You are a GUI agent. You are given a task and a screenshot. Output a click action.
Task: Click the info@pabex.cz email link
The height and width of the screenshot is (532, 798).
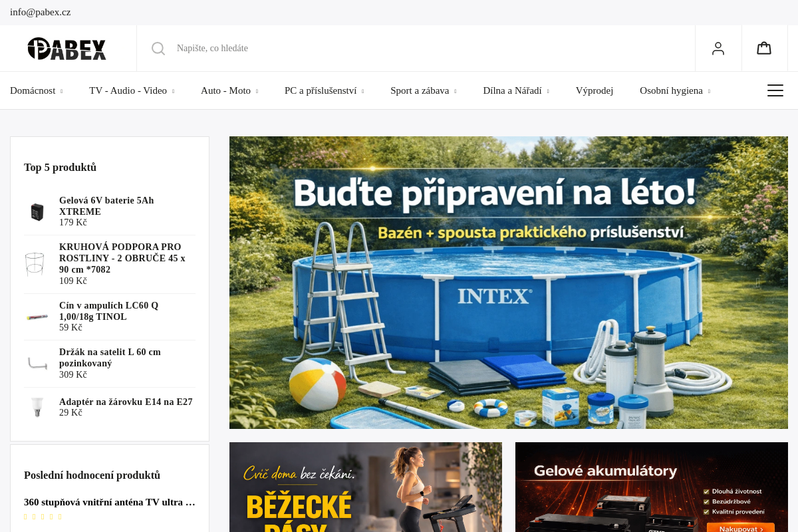(x=40, y=12)
